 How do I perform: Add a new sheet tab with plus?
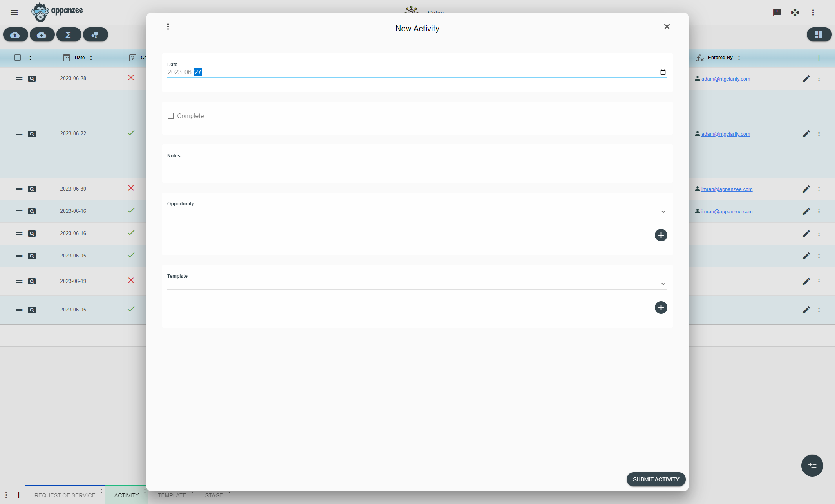tap(19, 495)
